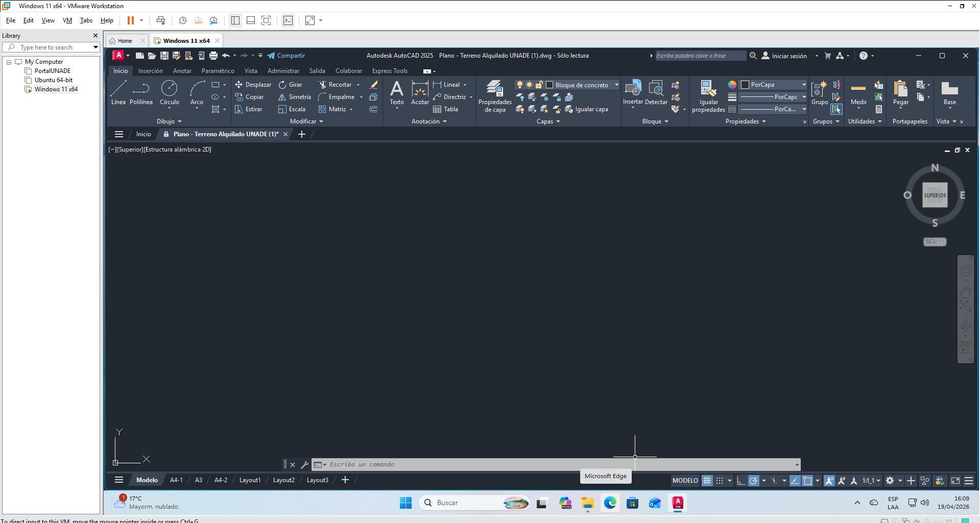Choose the Arco drawing tool

tap(197, 92)
